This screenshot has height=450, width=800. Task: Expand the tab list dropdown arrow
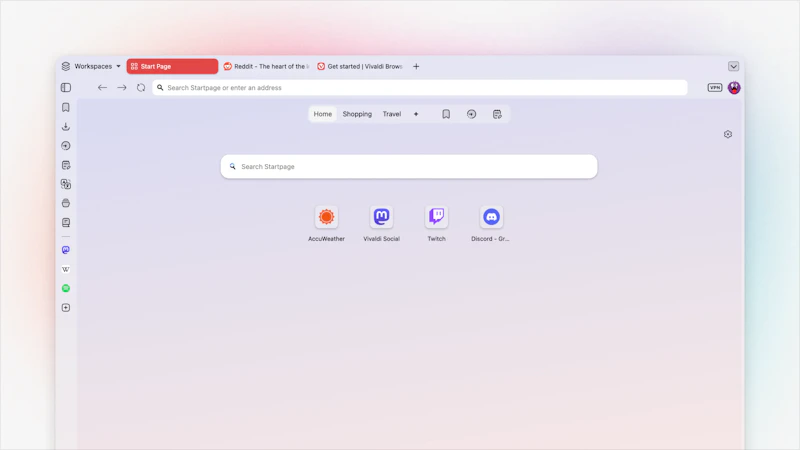(x=733, y=66)
